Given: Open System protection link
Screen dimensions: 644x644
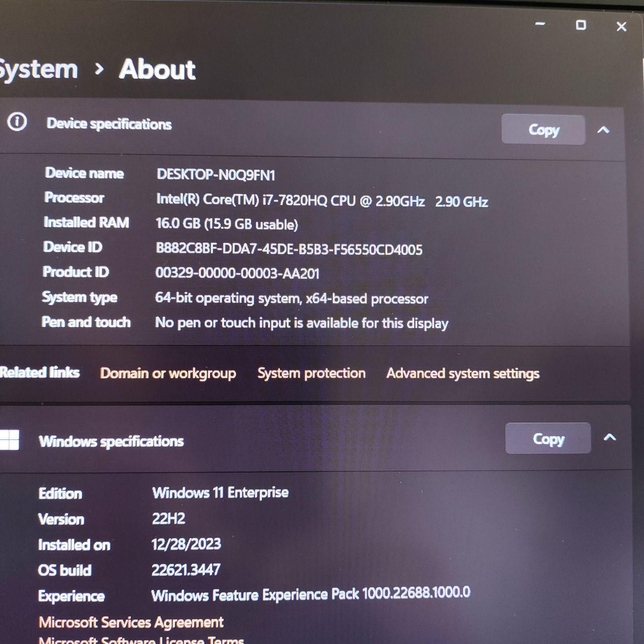Looking at the screenshot, I should (311, 373).
